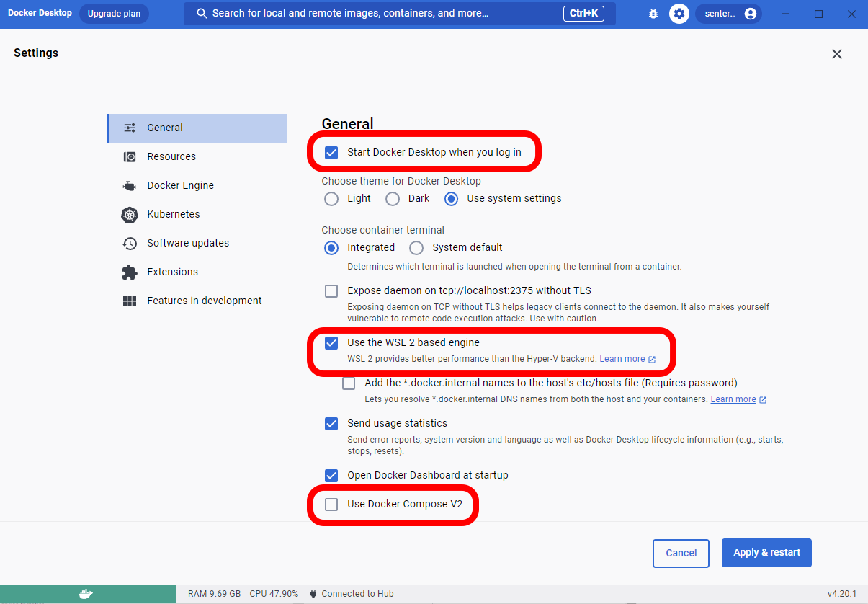Click the plug icon beside Connected to Hub
The height and width of the screenshot is (604, 868).
313,594
